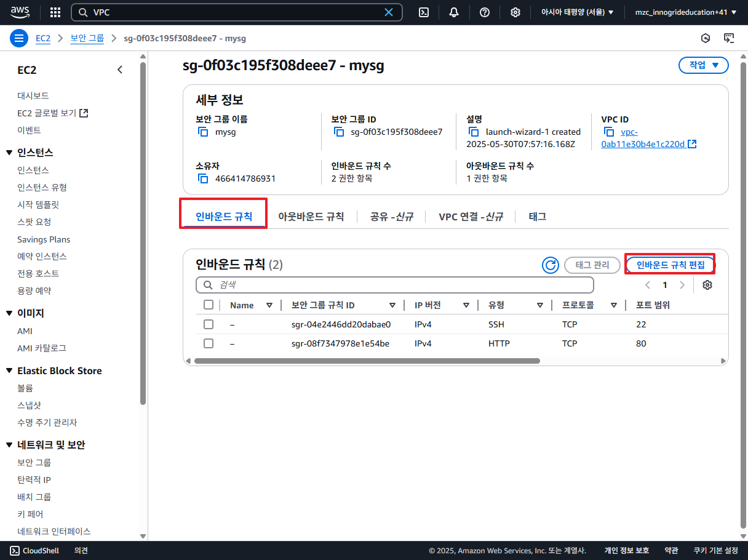Screen dimensions: 748x560
Task: Click the inbound rules horizontal scrollbar
Action: coord(367,361)
